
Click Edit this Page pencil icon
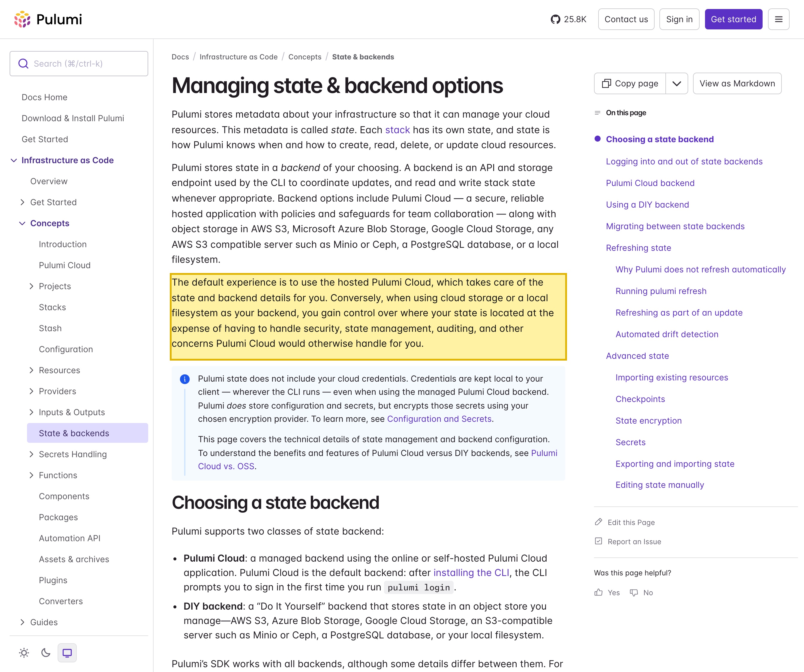pyautogui.click(x=598, y=522)
